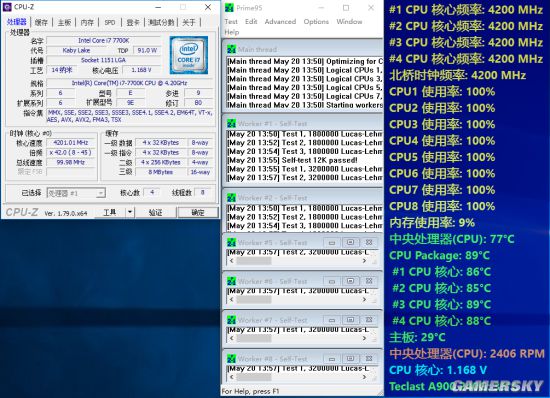Image resolution: width=550 pixels, height=398 pixels.
Task: Close the Worker #7 child window
Action: click(369, 320)
